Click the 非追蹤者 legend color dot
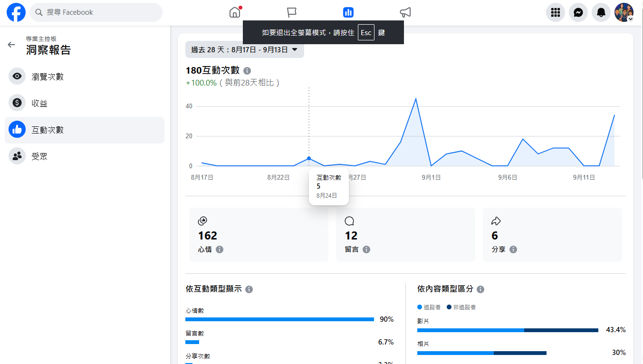The height and width of the screenshot is (364, 643). [x=449, y=307]
